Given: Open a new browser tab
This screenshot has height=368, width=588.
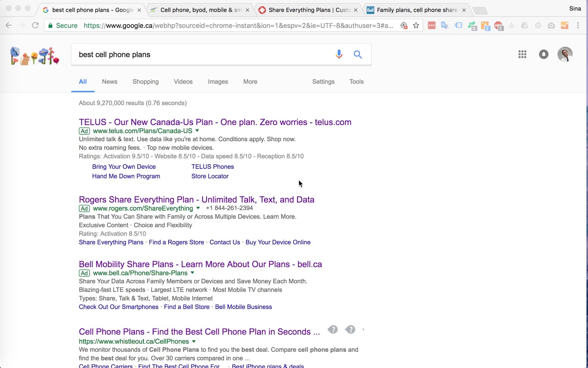Looking at the screenshot, I should pos(480,10).
